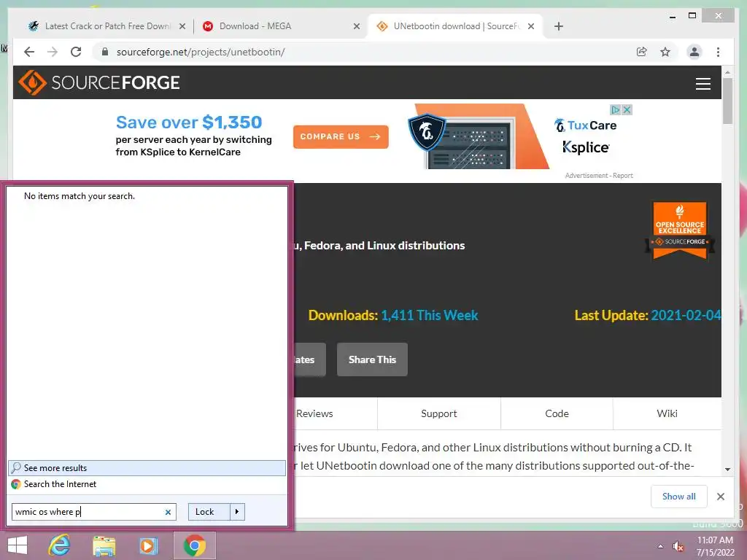Click the Chrome taskbar icon
Viewport: 747px width, 560px height.
click(194, 545)
